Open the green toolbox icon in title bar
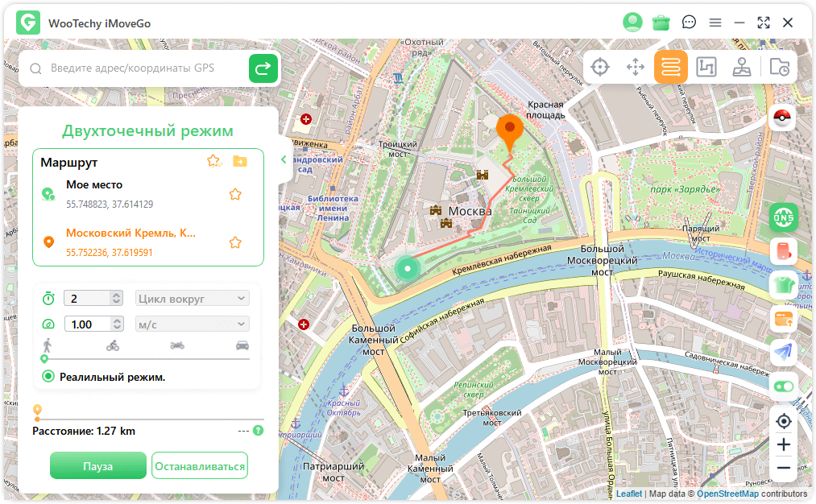The width and height of the screenshot is (816, 504). (x=661, y=23)
